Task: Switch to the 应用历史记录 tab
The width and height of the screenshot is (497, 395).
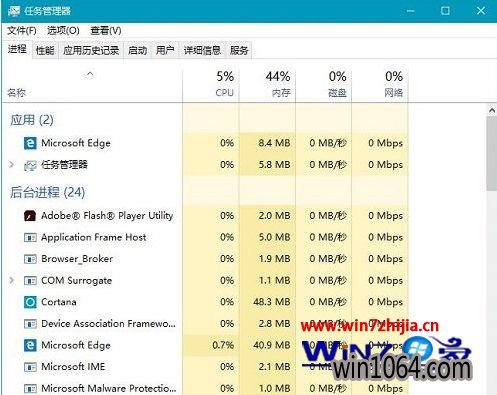Action: (x=91, y=50)
